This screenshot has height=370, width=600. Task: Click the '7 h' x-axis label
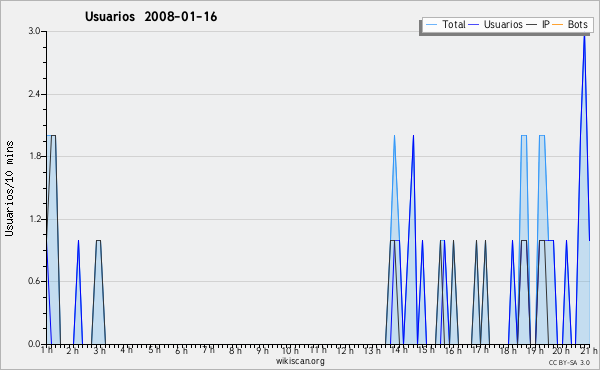click(208, 350)
